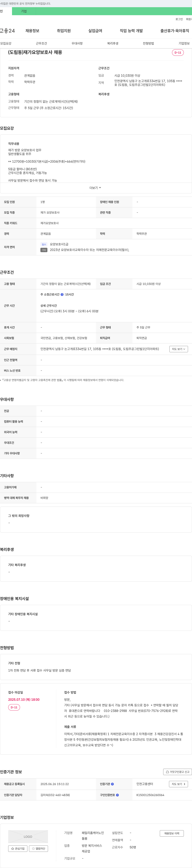The image size is (192, 868).
Task: Click the 접수 방법 heading
Action: 70,692
